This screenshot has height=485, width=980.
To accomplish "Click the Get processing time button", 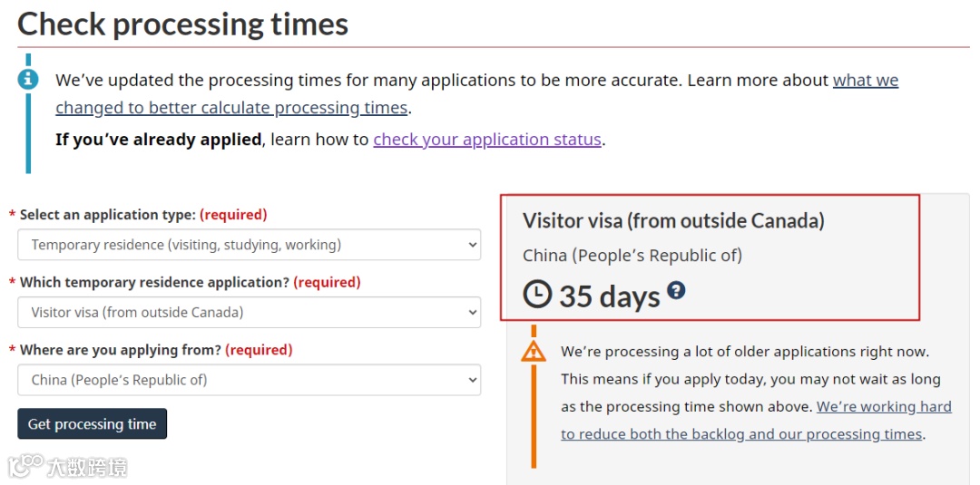I will [92, 424].
